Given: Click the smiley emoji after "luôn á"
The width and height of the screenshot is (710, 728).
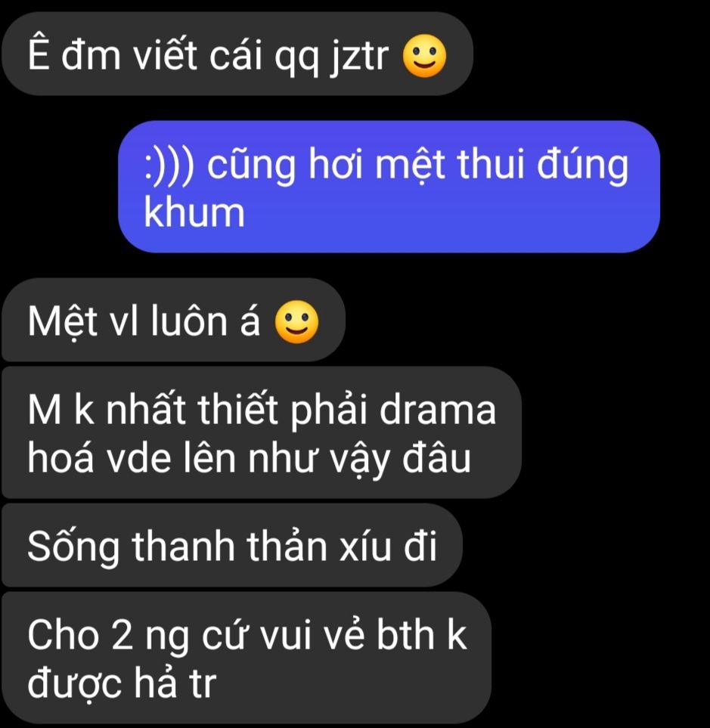Looking at the screenshot, I should [296, 322].
